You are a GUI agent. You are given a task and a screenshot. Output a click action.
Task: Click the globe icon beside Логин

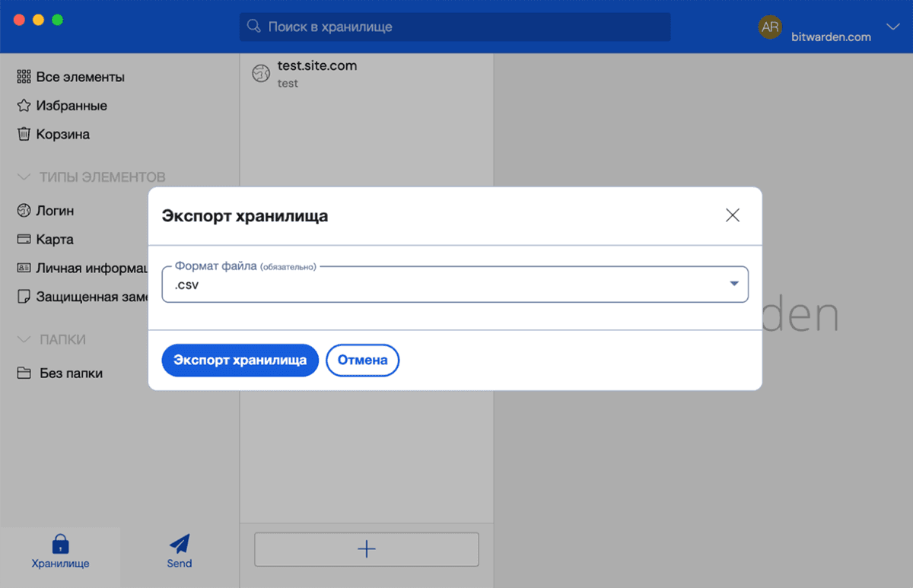coord(24,211)
